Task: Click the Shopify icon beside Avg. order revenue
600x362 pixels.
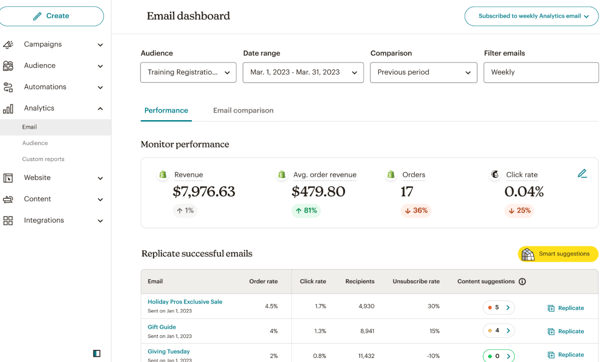Action: (x=282, y=174)
